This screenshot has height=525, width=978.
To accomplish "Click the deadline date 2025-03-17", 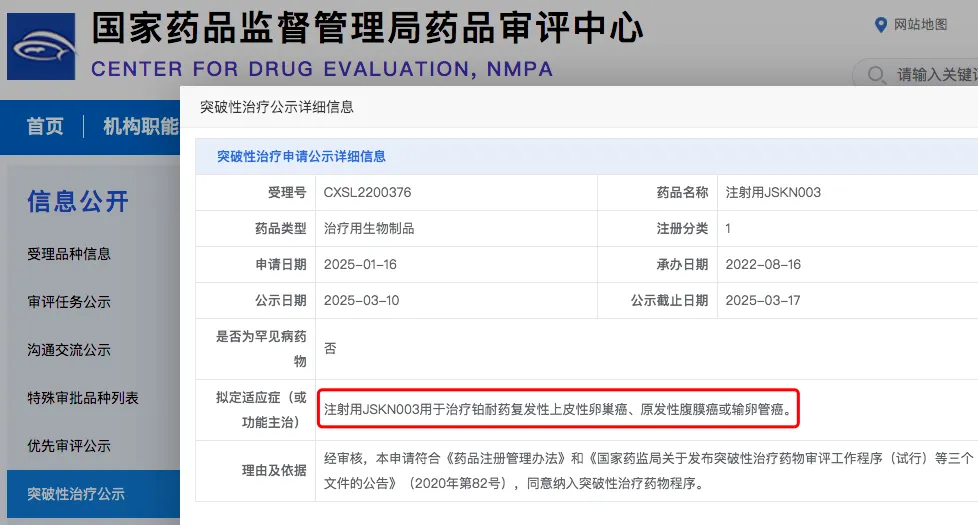I will 762,301.
